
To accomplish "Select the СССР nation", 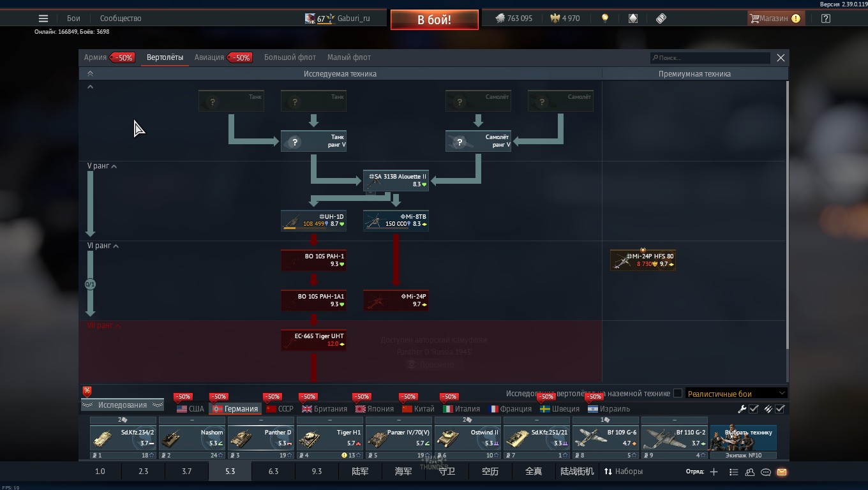I will pos(280,409).
